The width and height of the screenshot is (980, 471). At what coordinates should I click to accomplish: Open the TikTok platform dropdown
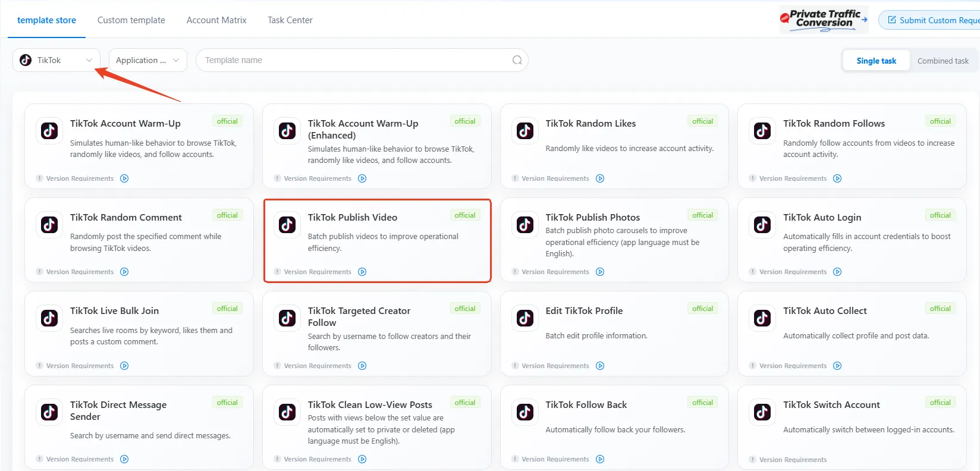[56, 60]
